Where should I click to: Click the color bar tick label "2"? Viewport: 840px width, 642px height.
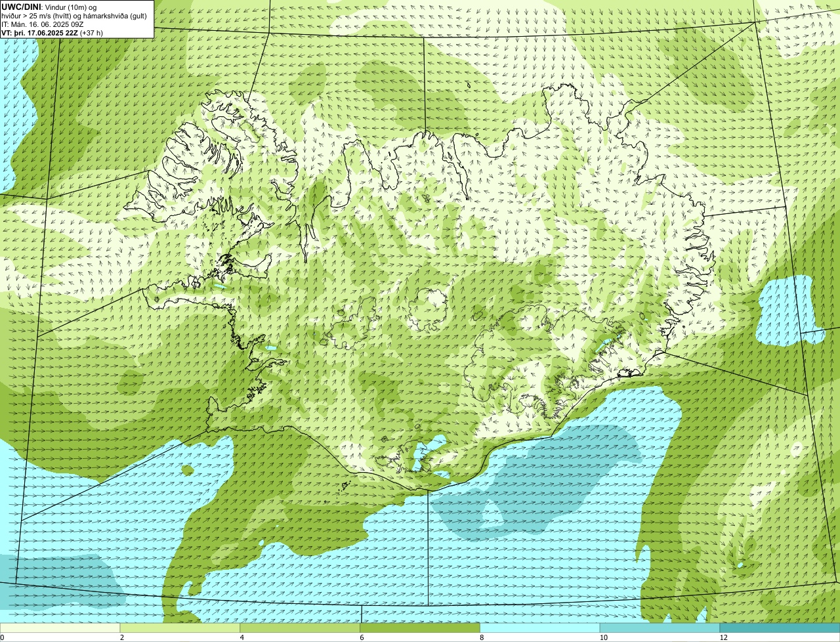122,637
